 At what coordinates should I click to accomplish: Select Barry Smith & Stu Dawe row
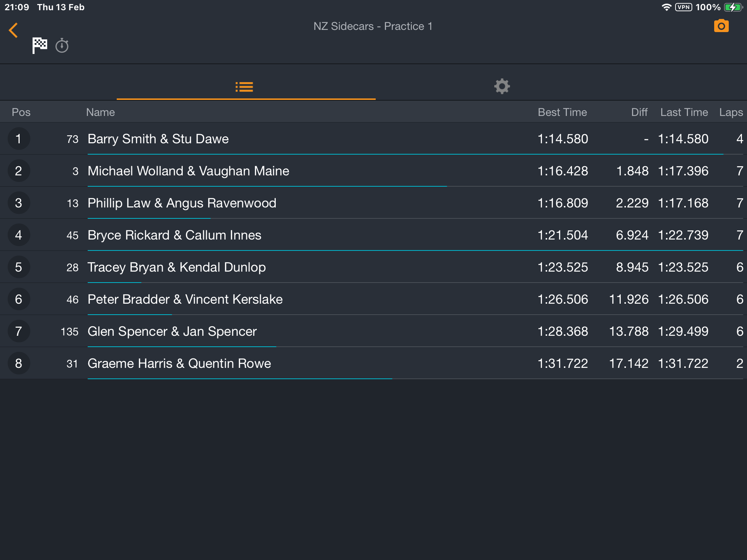pyautogui.click(x=373, y=139)
